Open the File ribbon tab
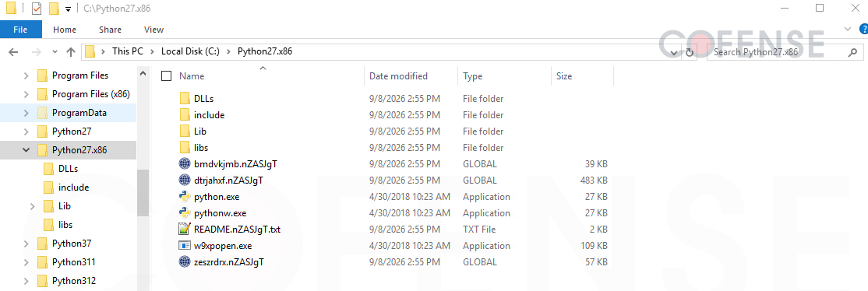Screen dimensions: 868x291 click(20, 30)
